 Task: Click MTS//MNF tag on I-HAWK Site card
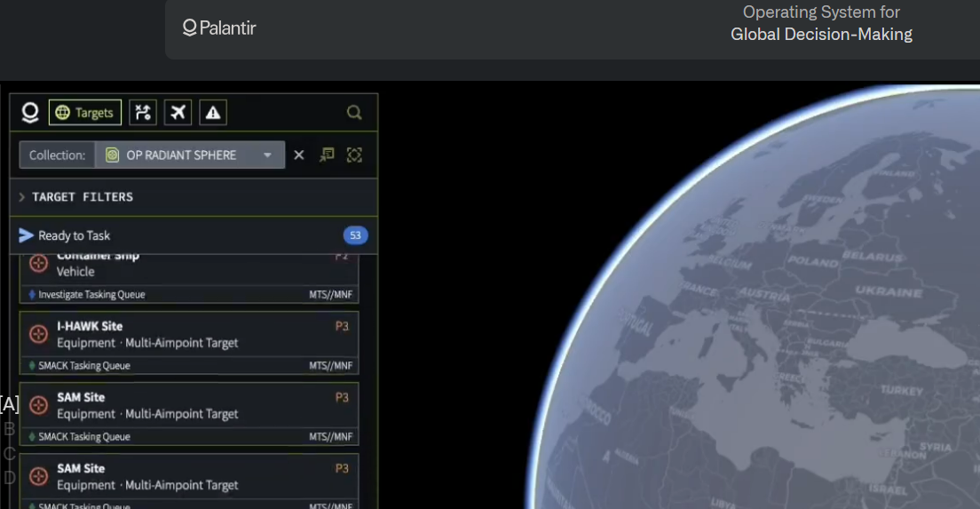[330, 366]
